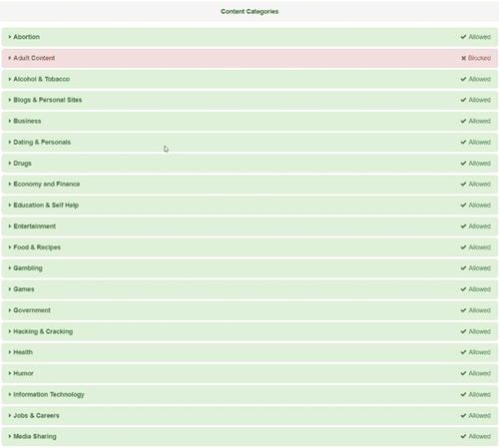
Task: Click the Allowed checkmark for Hacking & Cracking
Action: [x=463, y=331]
